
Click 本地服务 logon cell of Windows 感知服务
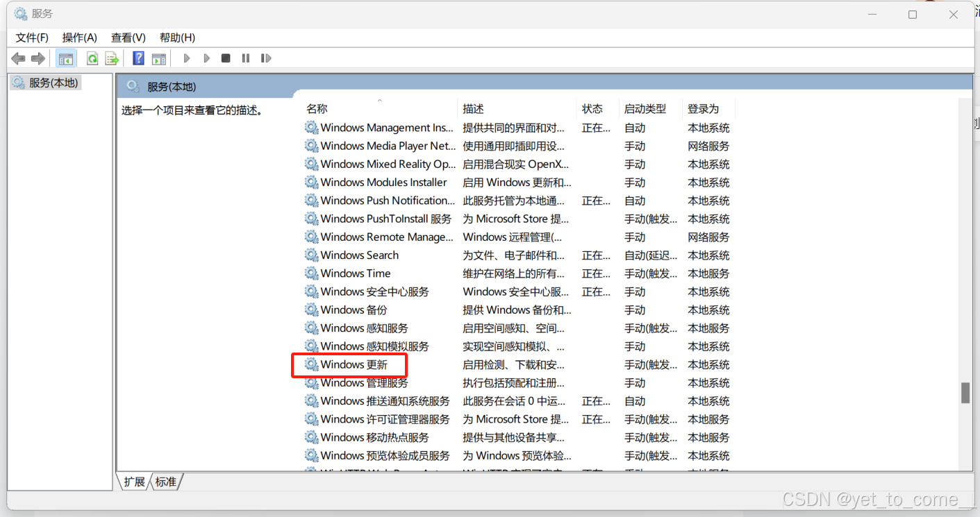(x=708, y=328)
